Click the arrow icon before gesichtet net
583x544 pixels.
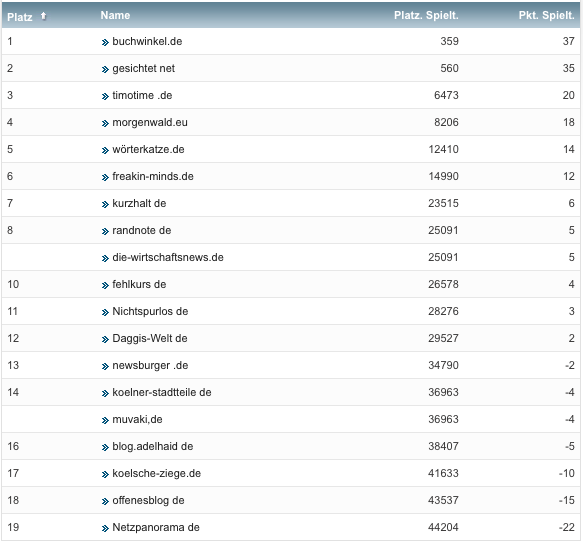(x=105, y=70)
